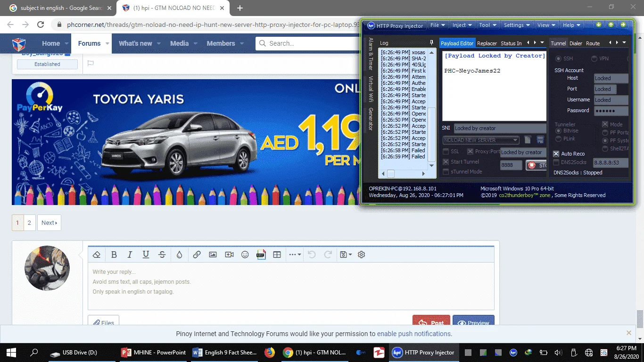Click the Log vertical scrollbar down arrow
The width and height of the screenshot is (644, 362).
pos(431,165)
